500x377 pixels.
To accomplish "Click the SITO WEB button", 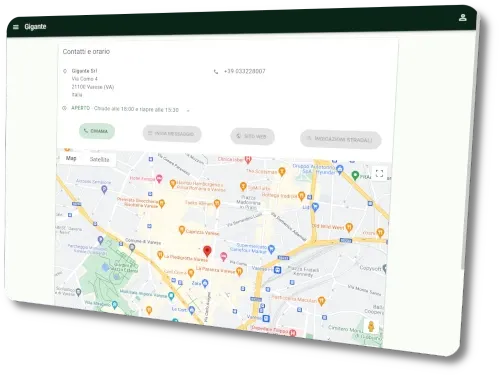I will coord(252,136).
